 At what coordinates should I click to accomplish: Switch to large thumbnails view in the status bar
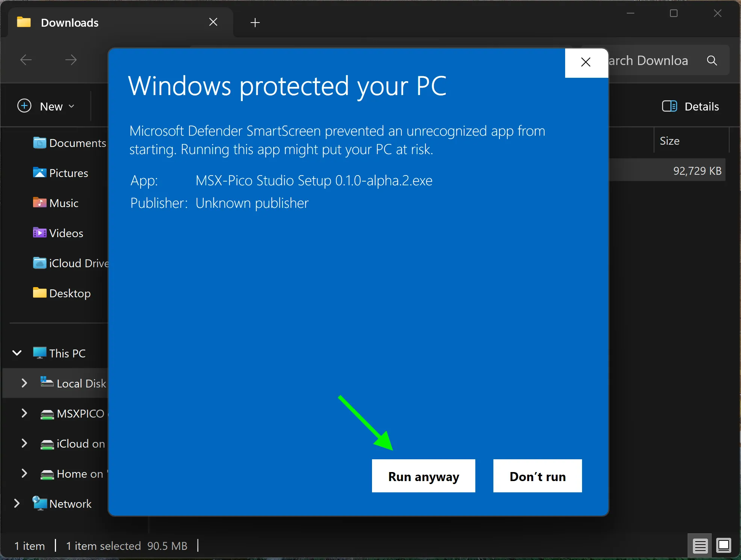(x=723, y=546)
